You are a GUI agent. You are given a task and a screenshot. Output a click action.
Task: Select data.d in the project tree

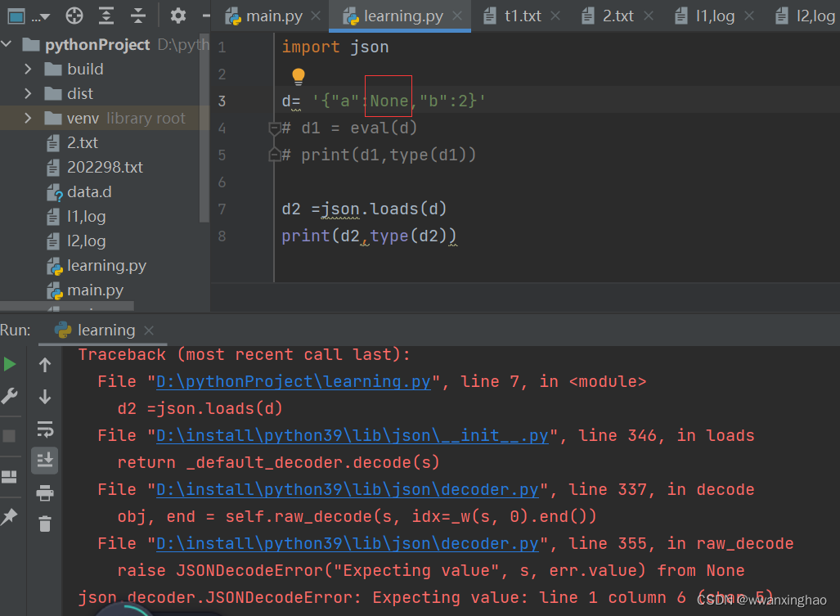(x=89, y=192)
